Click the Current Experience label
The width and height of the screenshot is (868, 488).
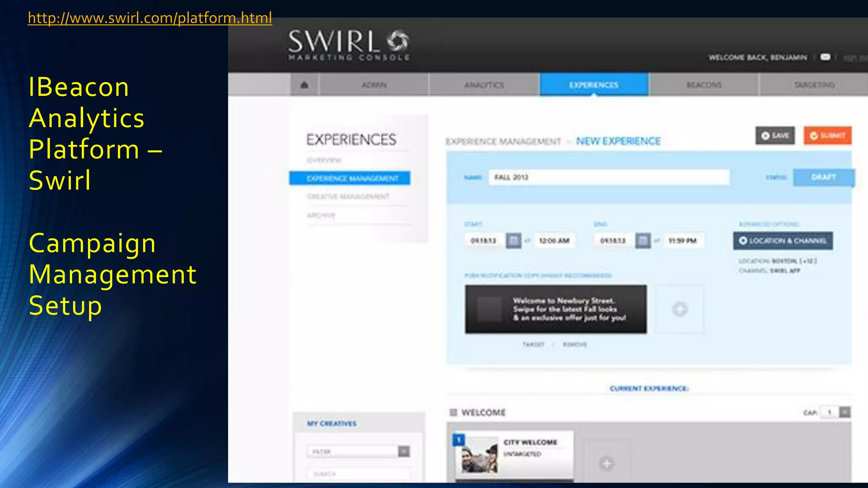click(x=649, y=388)
